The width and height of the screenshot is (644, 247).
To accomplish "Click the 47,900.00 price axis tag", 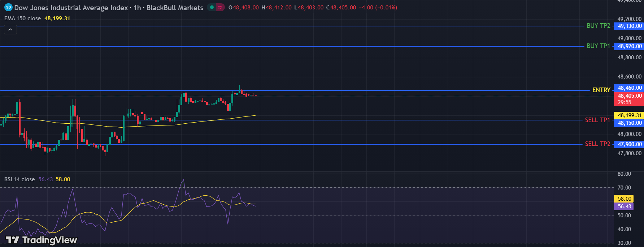I will pyautogui.click(x=629, y=144).
